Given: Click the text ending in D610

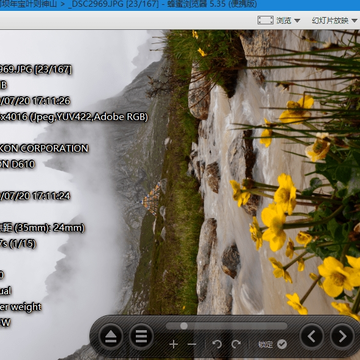Looking at the screenshot, I should coord(17,164).
